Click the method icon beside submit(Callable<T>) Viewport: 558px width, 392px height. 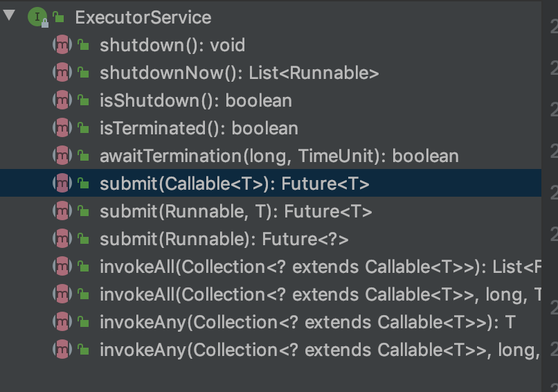click(62, 184)
